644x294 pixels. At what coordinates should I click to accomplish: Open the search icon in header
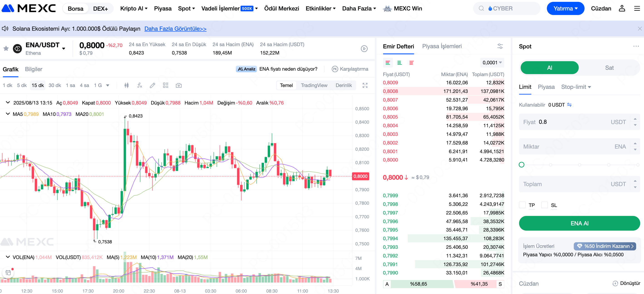[x=481, y=8]
